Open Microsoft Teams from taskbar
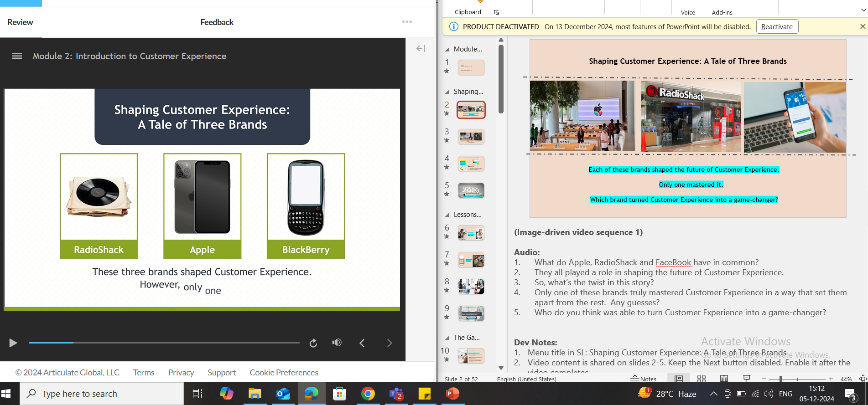The width and height of the screenshot is (868, 405). [x=396, y=394]
